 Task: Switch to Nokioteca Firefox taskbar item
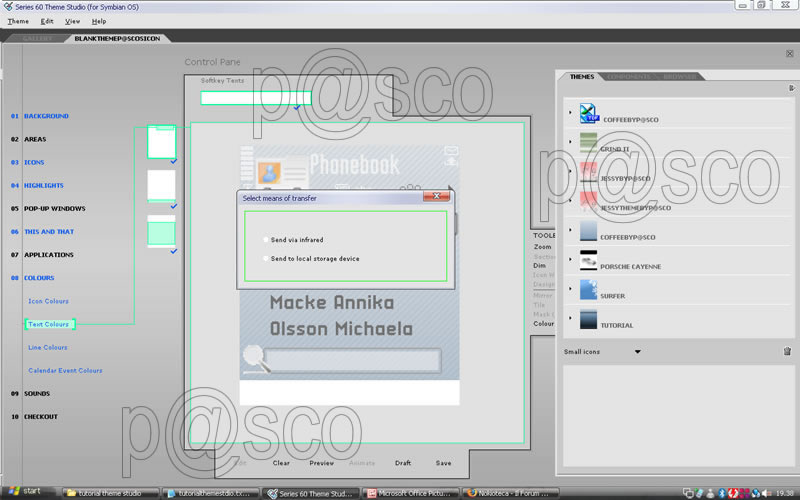tap(511, 493)
